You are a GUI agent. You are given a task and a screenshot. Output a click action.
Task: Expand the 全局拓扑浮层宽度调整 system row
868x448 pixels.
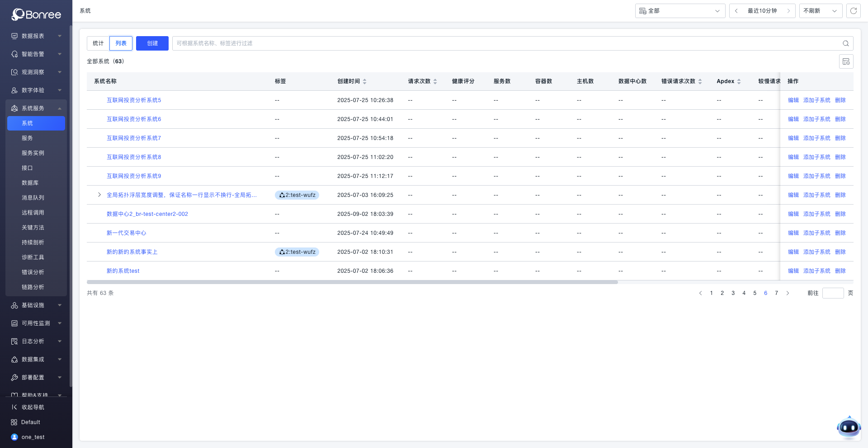[99, 195]
